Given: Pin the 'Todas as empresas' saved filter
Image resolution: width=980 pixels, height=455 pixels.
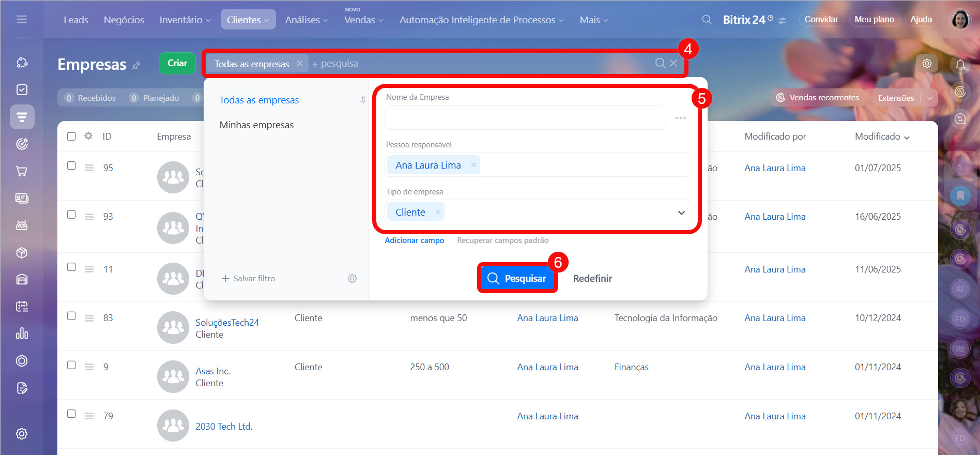Looking at the screenshot, I should click(363, 100).
